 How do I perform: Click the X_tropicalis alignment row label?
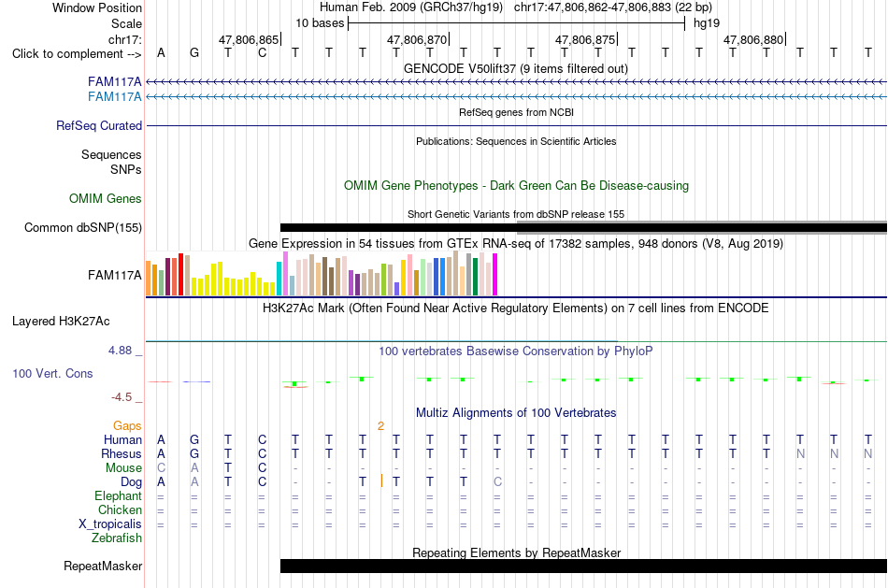pyautogui.click(x=110, y=524)
